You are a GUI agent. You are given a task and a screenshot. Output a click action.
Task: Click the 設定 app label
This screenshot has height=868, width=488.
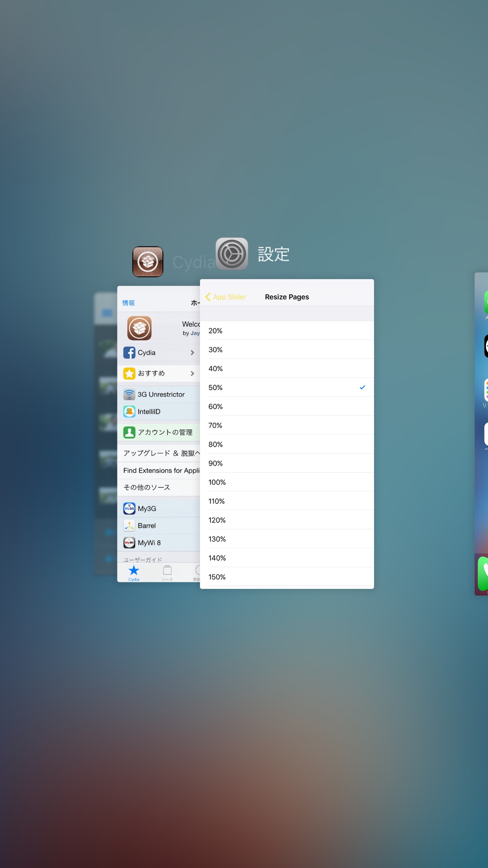pyautogui.click(x=273, y=254)
